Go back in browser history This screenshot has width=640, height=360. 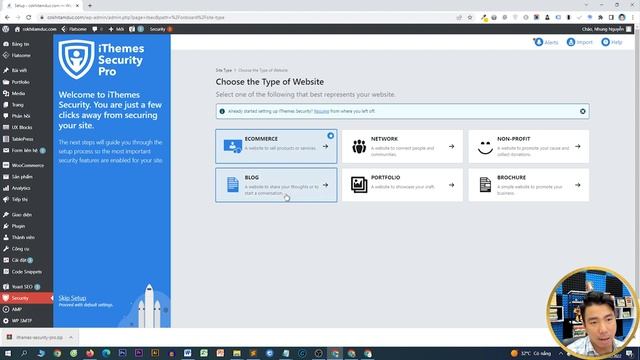[7, 18]
